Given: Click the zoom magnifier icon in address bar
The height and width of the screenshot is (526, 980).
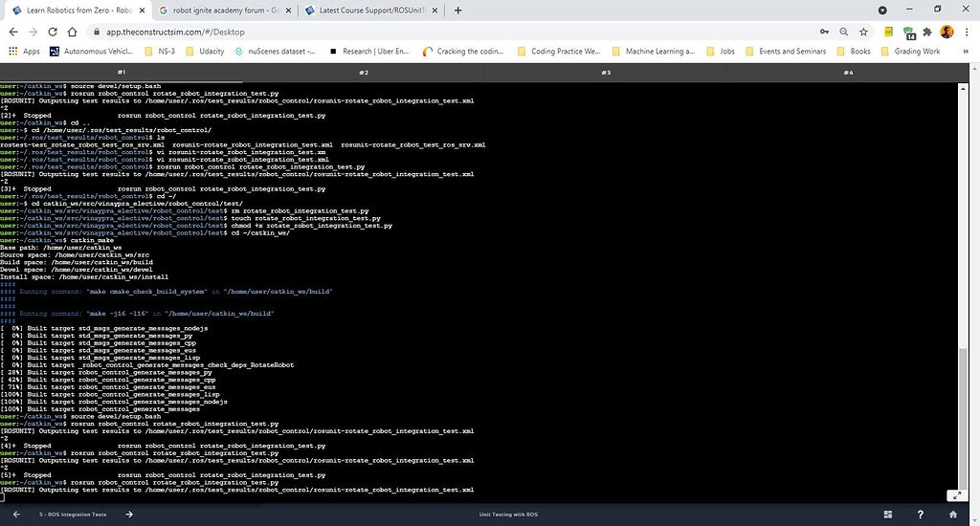Looking at the screenshot, I should point(844,32).
